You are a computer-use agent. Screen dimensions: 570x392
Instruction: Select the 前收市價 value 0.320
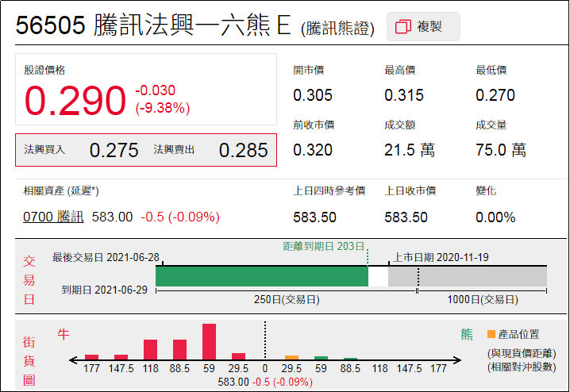(x=313, y=150)
